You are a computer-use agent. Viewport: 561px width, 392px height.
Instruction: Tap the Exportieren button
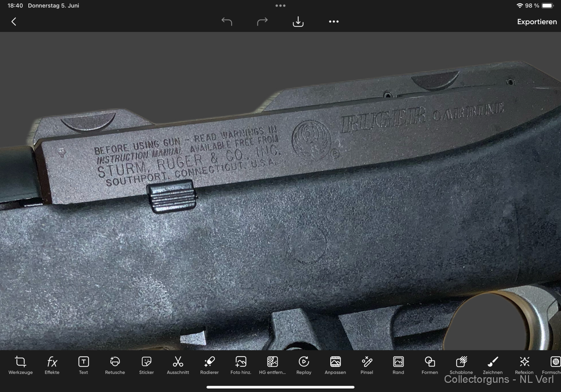537,22
